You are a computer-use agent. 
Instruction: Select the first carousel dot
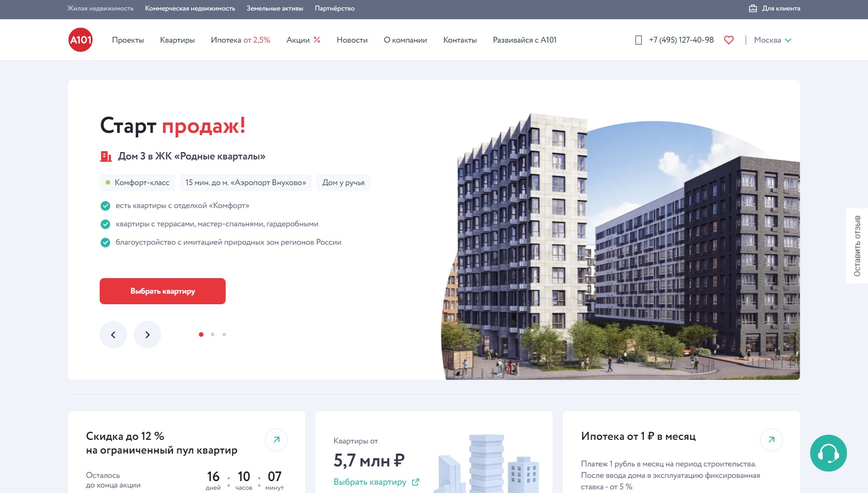201,334
